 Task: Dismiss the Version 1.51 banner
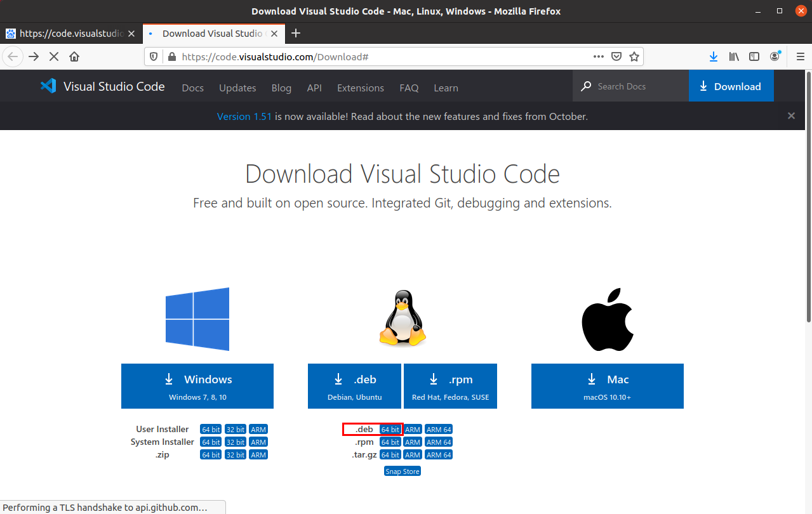click(791, 115)
